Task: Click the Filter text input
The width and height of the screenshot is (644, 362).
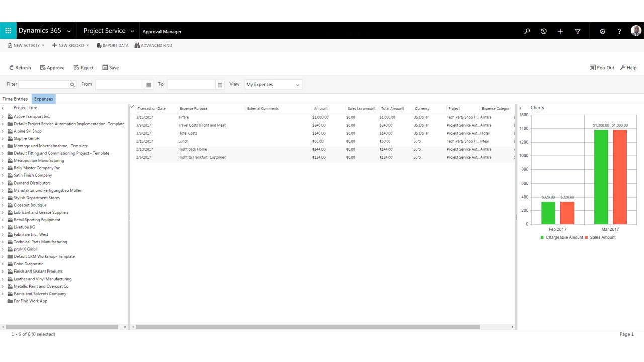Action: [x=44, y=85]
